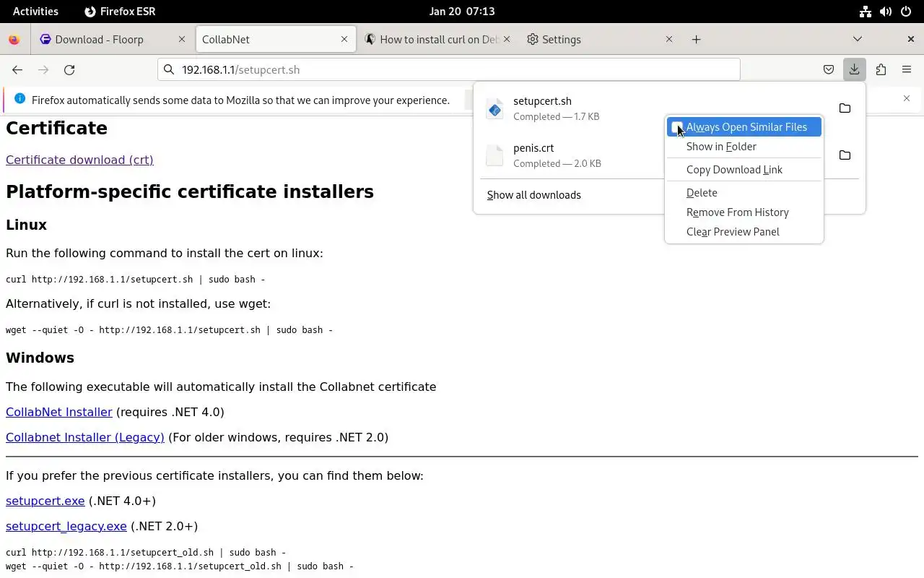Image resolution: width=924 pixels, height=578 pixels.
Task: Open the Certificate download (crt) link
Action: click(79, 160)
